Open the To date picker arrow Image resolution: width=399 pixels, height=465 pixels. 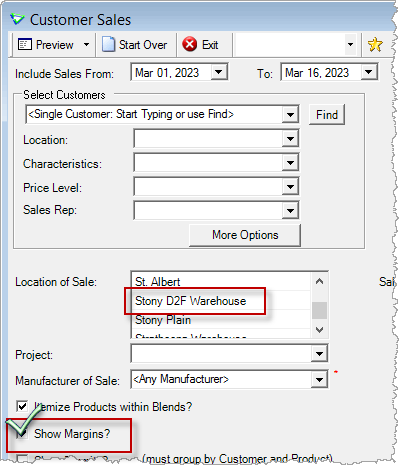(x=369, y=72)
